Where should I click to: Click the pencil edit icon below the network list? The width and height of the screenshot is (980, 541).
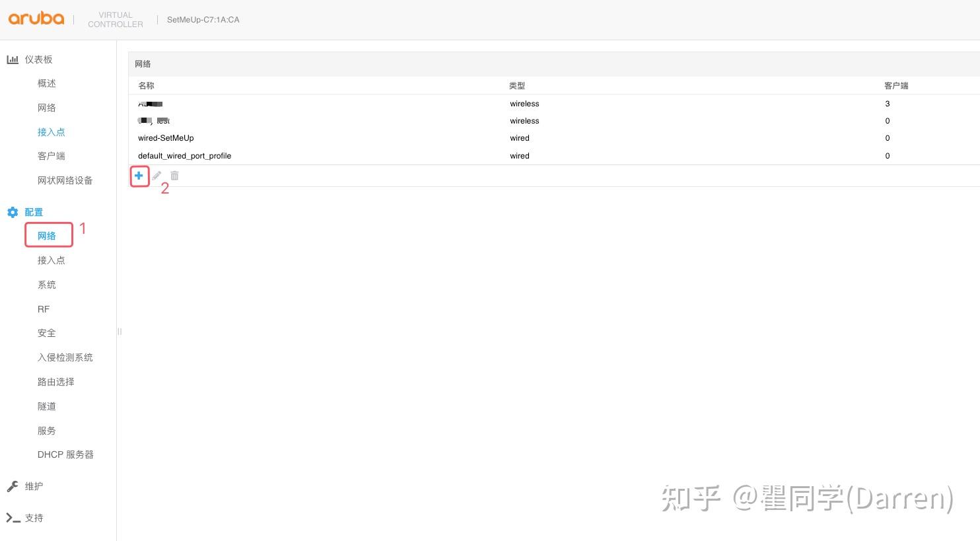[x=157, y=176]
